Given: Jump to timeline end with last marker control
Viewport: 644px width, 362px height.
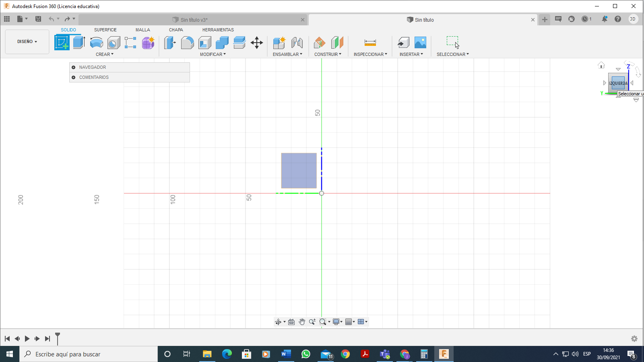Looking at the screenshot, I should pos(48,339).
